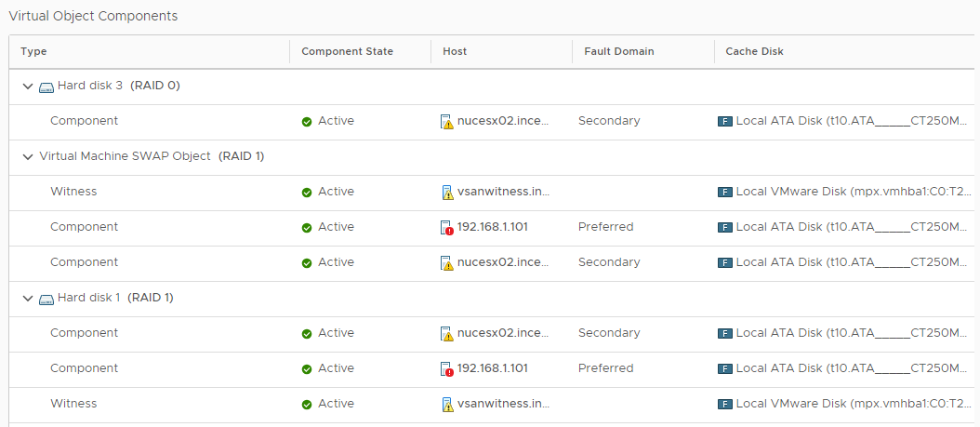
Task: Click Active check icon in Hard disk 1 Witness row
Action: point(307,404)
